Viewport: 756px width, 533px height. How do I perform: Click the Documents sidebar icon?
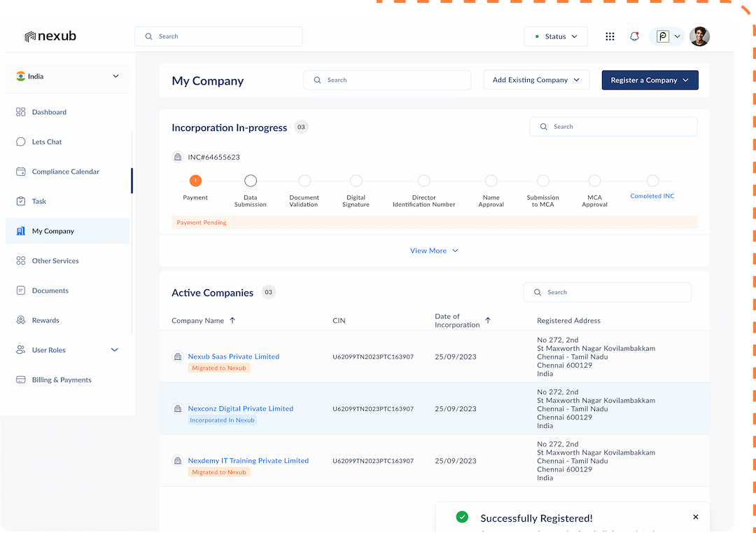21,291
